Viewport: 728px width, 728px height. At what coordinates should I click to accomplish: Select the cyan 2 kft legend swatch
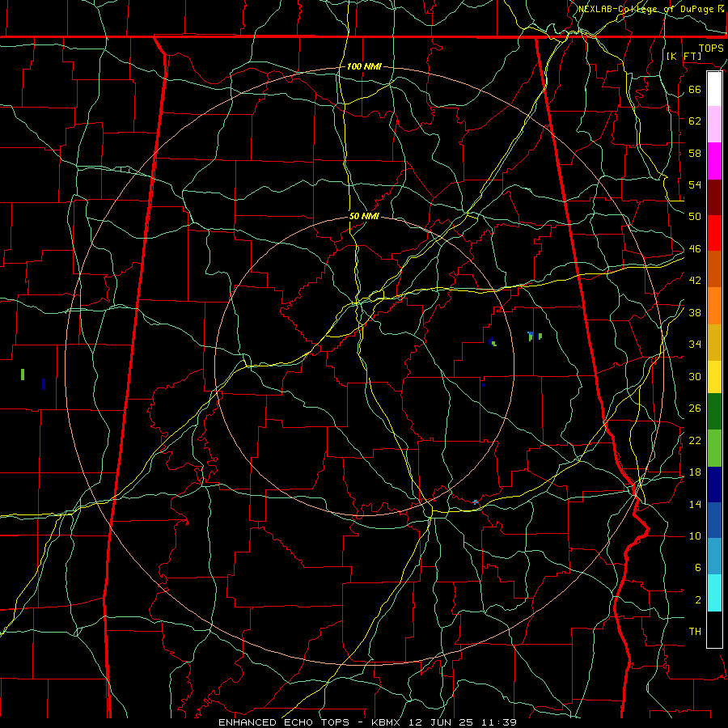point(714,593)
